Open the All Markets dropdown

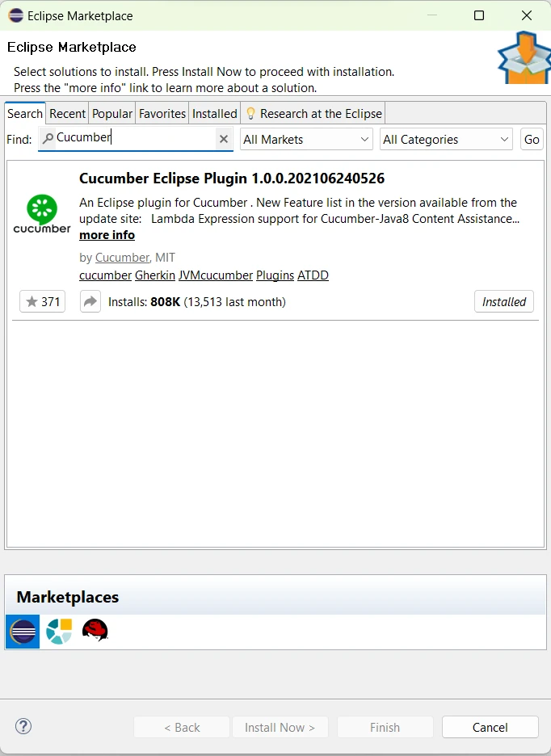click(306, 140)
